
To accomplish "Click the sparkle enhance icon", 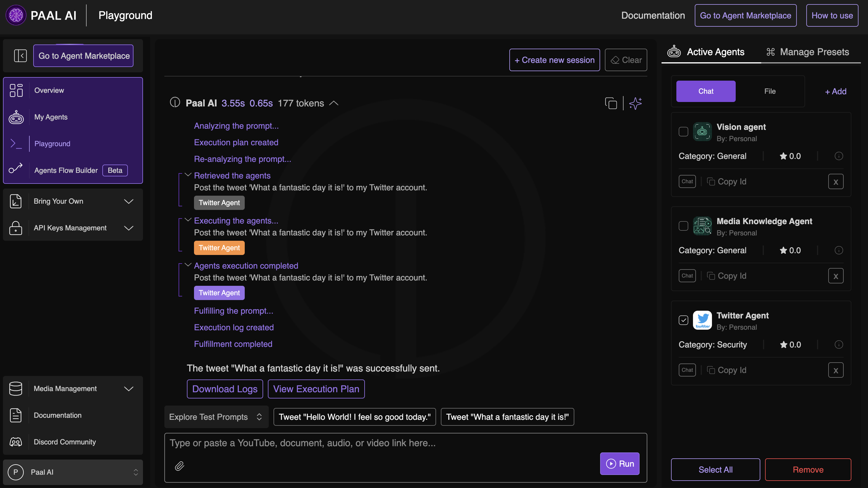I will (x=635, y=103).
